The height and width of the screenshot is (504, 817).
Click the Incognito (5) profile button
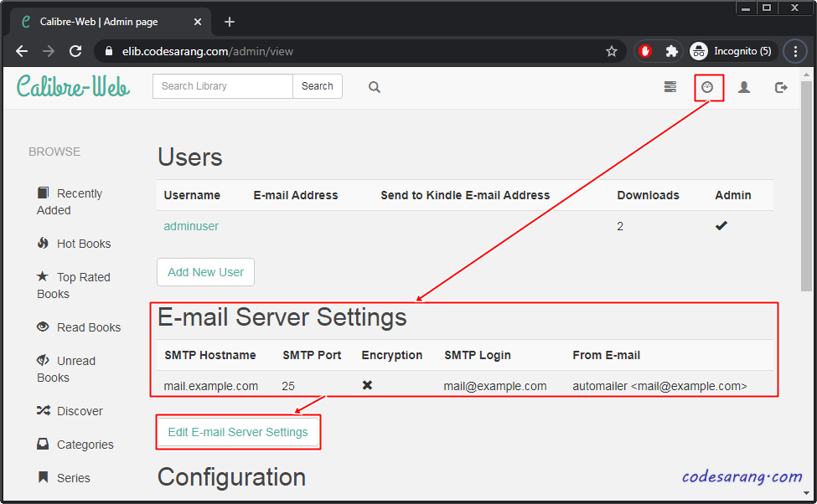[x=733, y=51]
